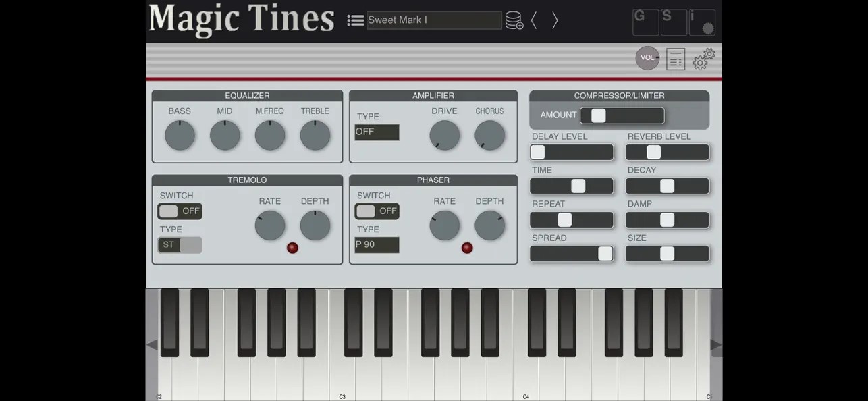Click the delay SPREAD slider
This screenshot has height=401, width=868.
pyautogui.click(x=572, y=254)
